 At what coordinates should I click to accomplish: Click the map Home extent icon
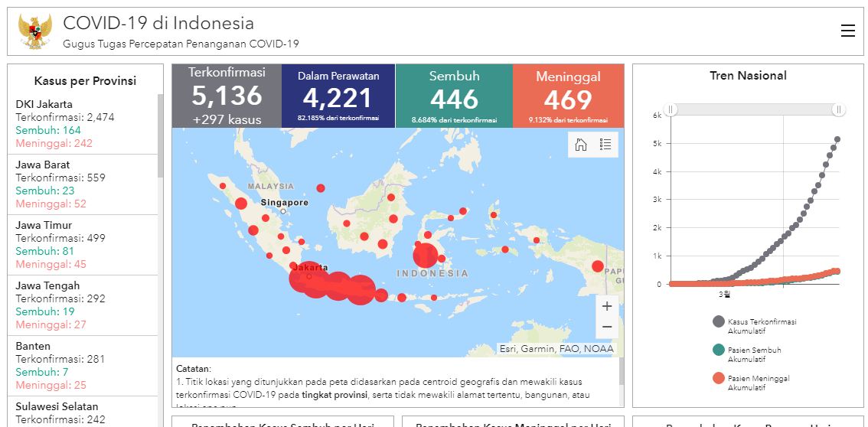pyautogui.click(x=581, y=145)
